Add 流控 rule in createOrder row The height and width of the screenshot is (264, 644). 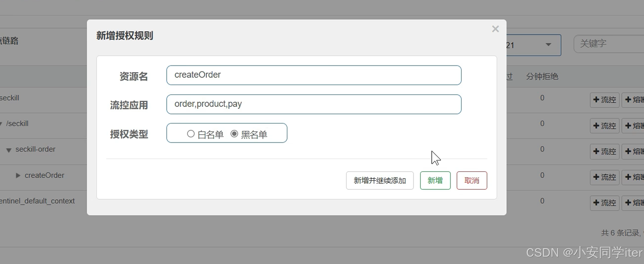tap(605, 177)
